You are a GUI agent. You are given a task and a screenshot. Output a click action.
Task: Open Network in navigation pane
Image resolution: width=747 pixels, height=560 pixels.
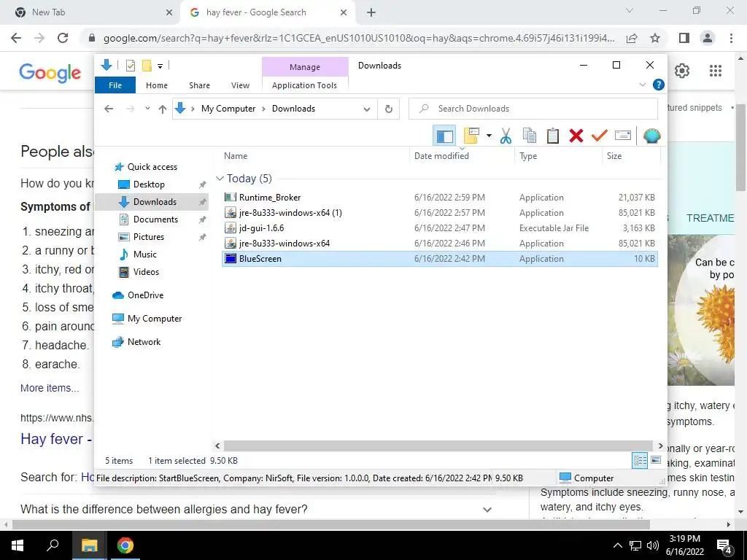(x=144, y=342)
